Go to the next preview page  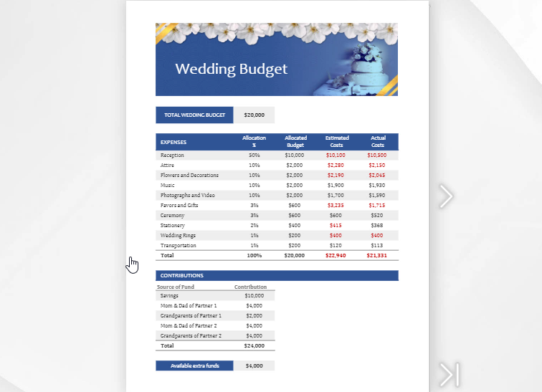pos(446,196)
